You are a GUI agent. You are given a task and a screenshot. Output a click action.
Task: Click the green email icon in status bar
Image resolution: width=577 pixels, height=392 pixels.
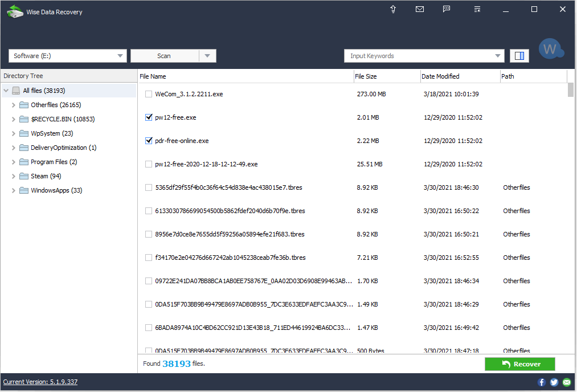point(567,382)
